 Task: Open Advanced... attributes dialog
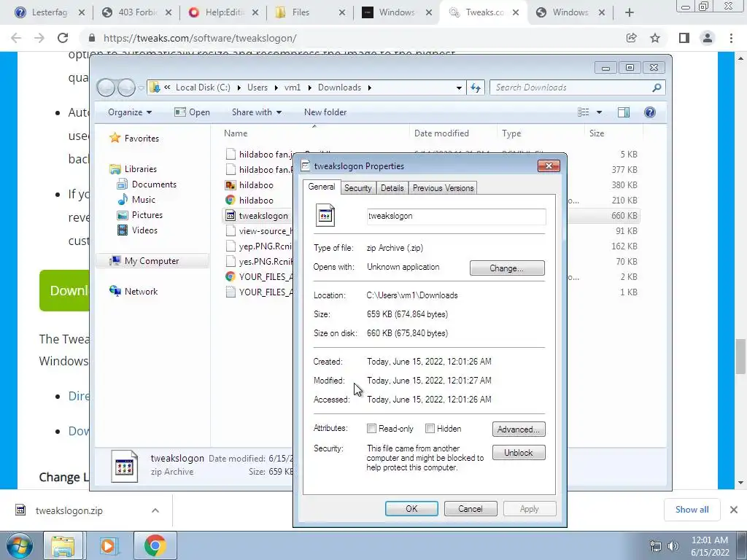519,429
